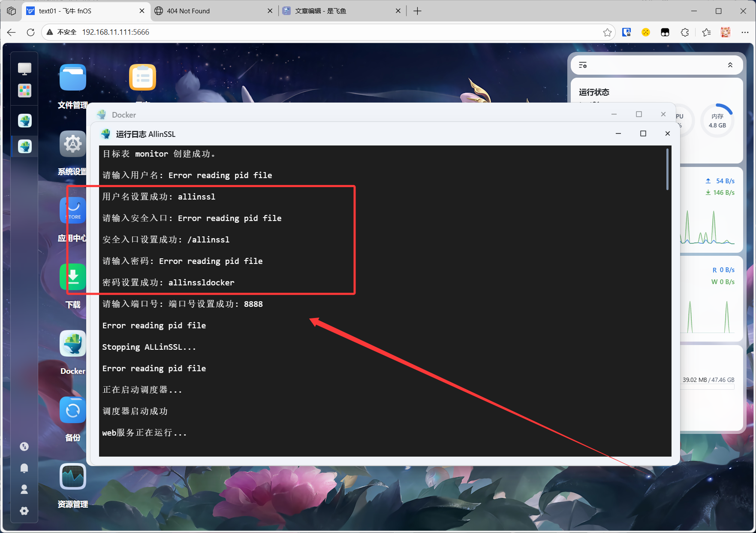Open the Docker desktop icon
Image resolution: width=756 pixels, height=533 pixels.
72,344
